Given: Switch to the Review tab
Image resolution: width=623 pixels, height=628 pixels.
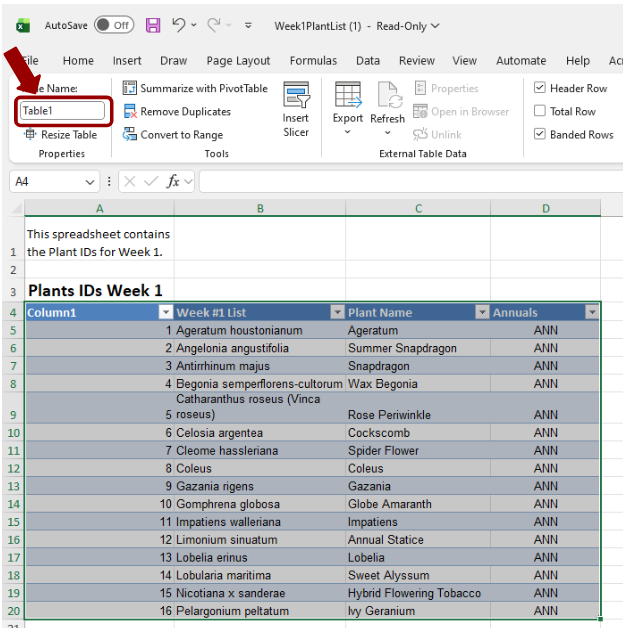Looking at the screenshot, I should 417,60.
